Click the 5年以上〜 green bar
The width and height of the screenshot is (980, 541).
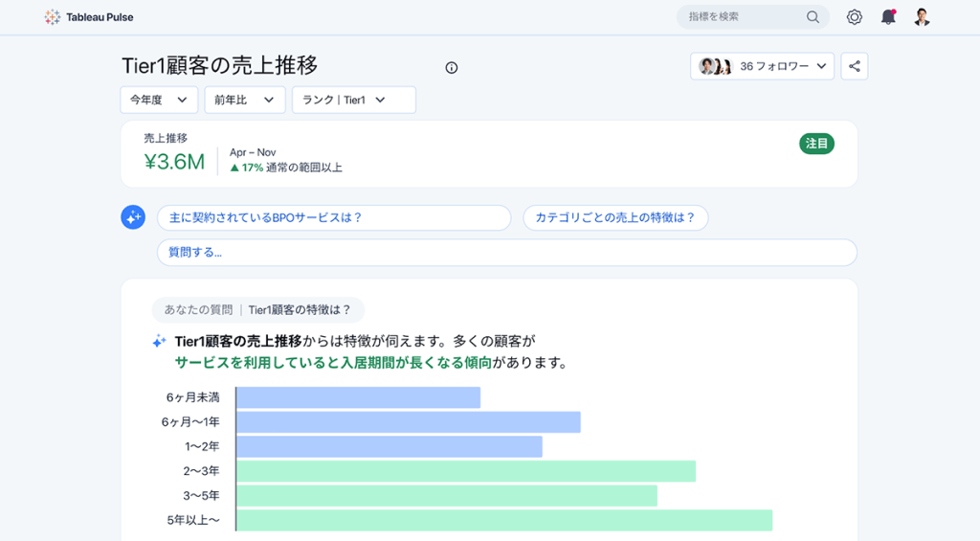click(503, 520)
